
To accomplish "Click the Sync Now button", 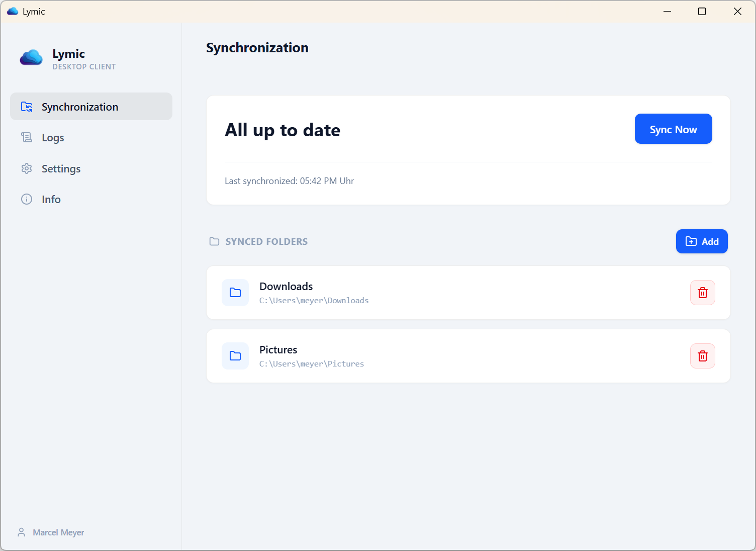I will click(x=673, y=129).
